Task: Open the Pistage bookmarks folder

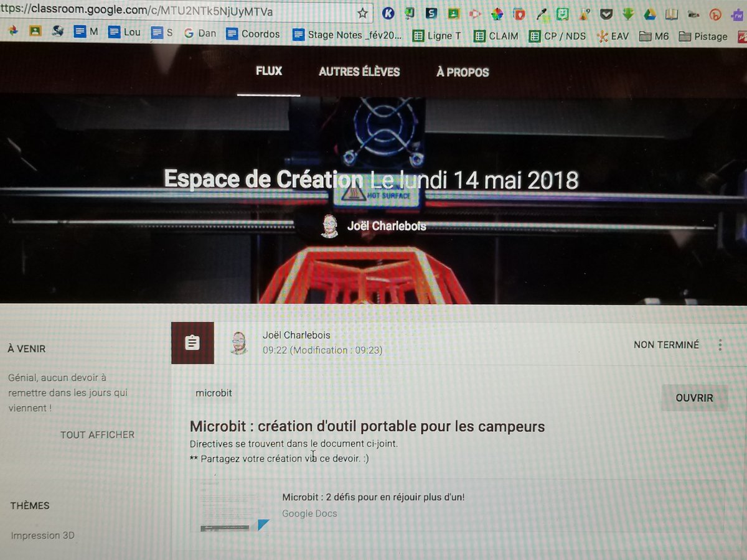Action: click(703, 37)
